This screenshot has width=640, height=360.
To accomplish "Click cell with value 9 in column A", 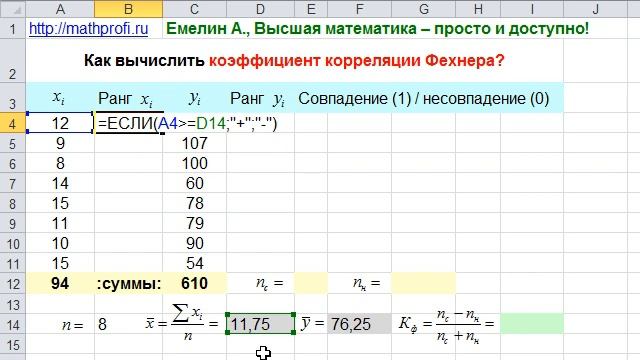I will (60, 143).
